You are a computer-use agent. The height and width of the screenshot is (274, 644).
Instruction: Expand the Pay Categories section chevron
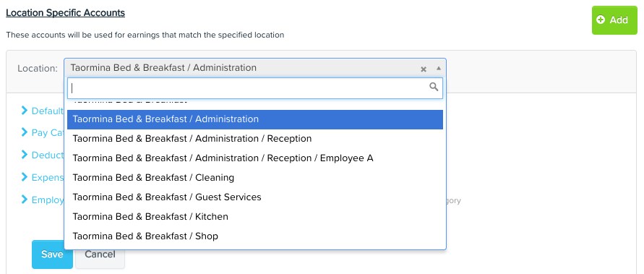(25, 132)
